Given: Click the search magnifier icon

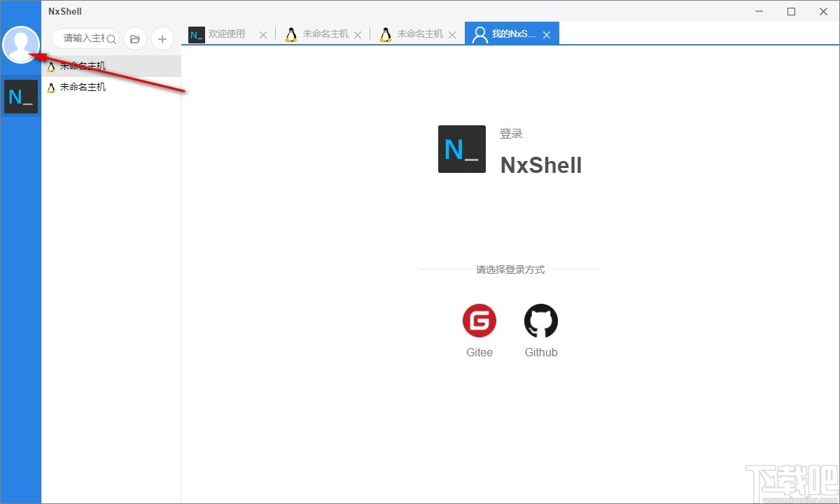Looking at the screenshot, I should tap(111, 38).
